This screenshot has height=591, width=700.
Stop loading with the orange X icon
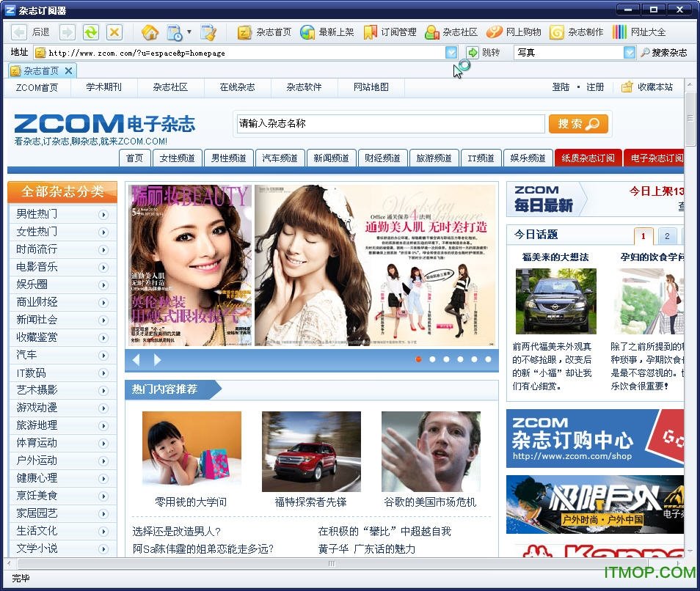pos(114,32)
